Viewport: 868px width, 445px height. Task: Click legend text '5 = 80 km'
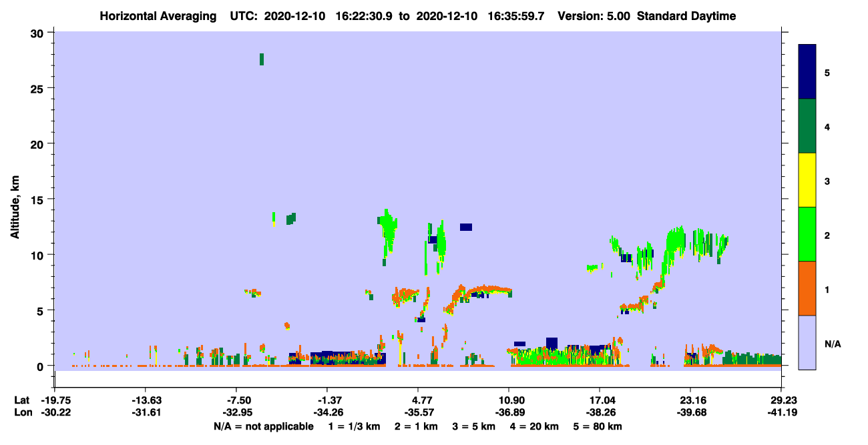coord(598,426)
